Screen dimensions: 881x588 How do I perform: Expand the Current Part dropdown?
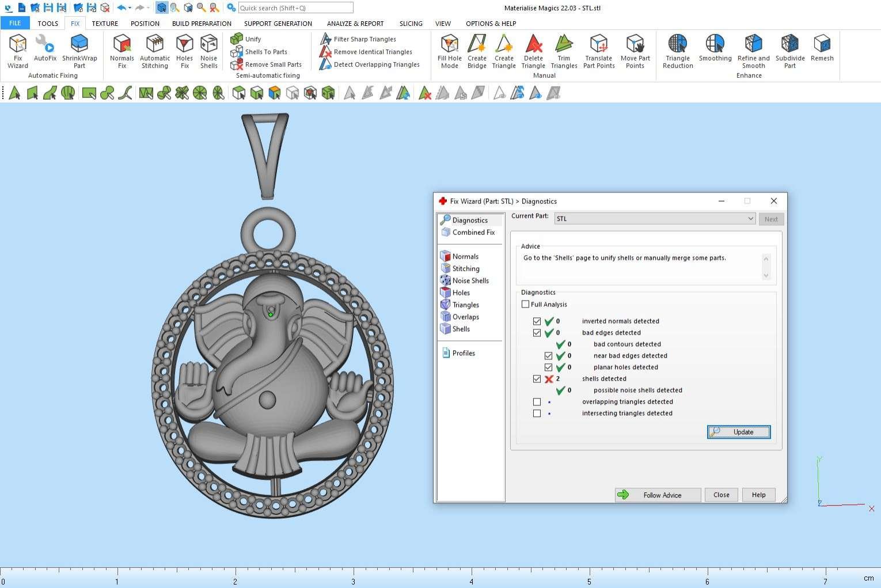point(750,219)
